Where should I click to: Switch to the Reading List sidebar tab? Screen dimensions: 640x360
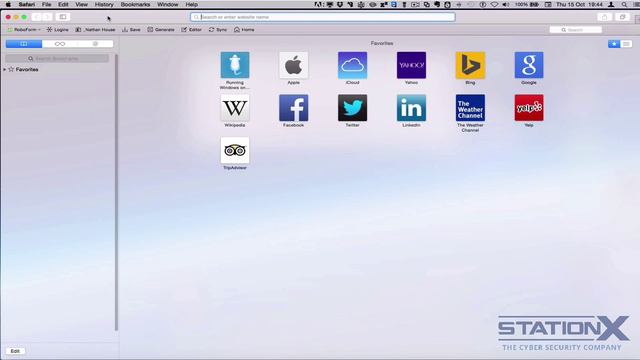(60, 44)
